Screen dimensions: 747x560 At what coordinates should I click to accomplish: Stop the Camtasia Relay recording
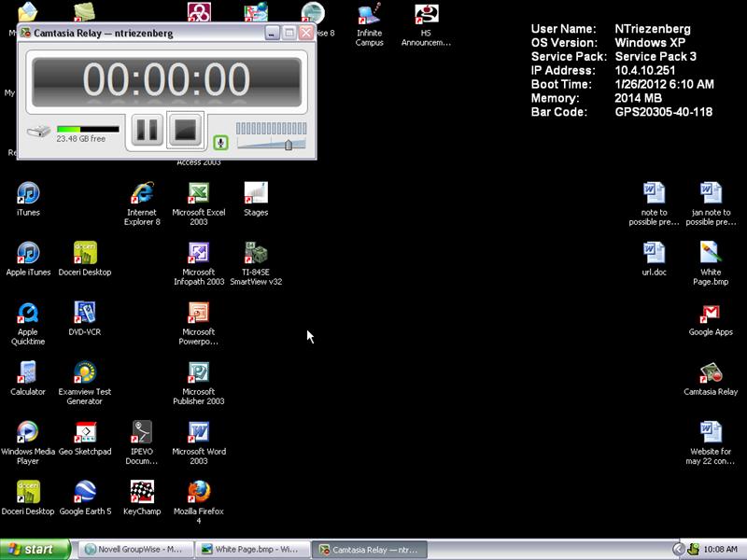pyautogui.click(x=185, y=130)
